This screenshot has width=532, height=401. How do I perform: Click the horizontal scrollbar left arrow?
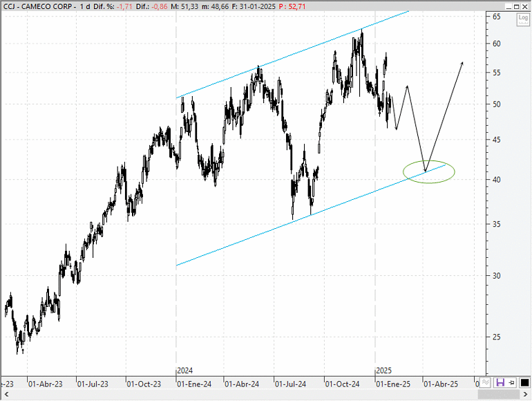[6, 394]
